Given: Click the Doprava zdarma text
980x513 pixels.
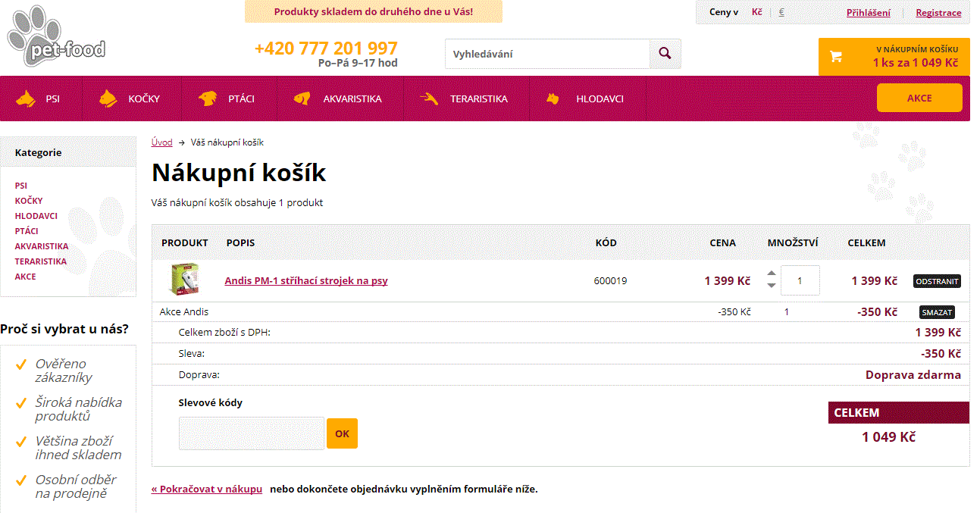Looking at the screenshot, I should pyautogui.click(x=913, y=375).
